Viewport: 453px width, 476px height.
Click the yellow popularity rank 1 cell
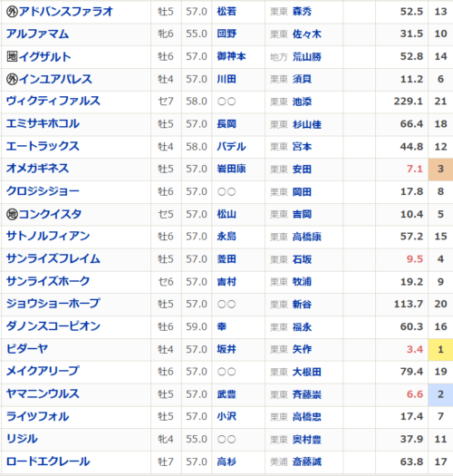(x=440, y=349)
